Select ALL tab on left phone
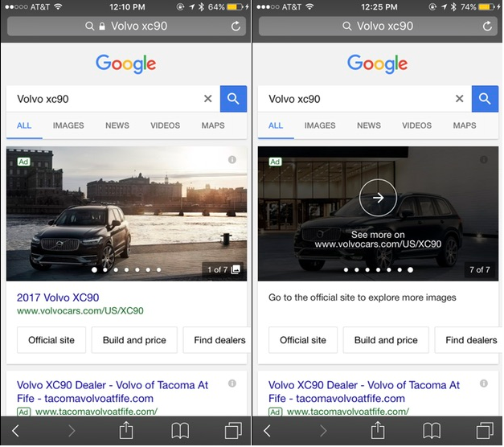Image resolution: width=504 pixels, height=447 pixels. (x=24, y=125)
